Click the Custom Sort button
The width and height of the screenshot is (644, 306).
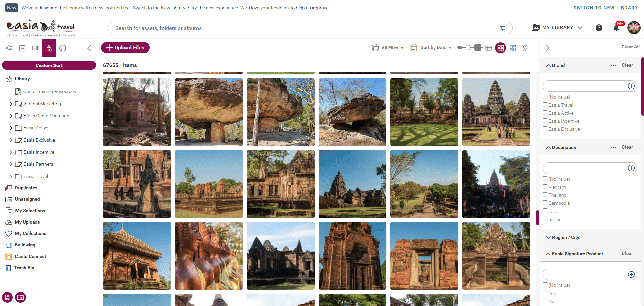tap(49, 65)
